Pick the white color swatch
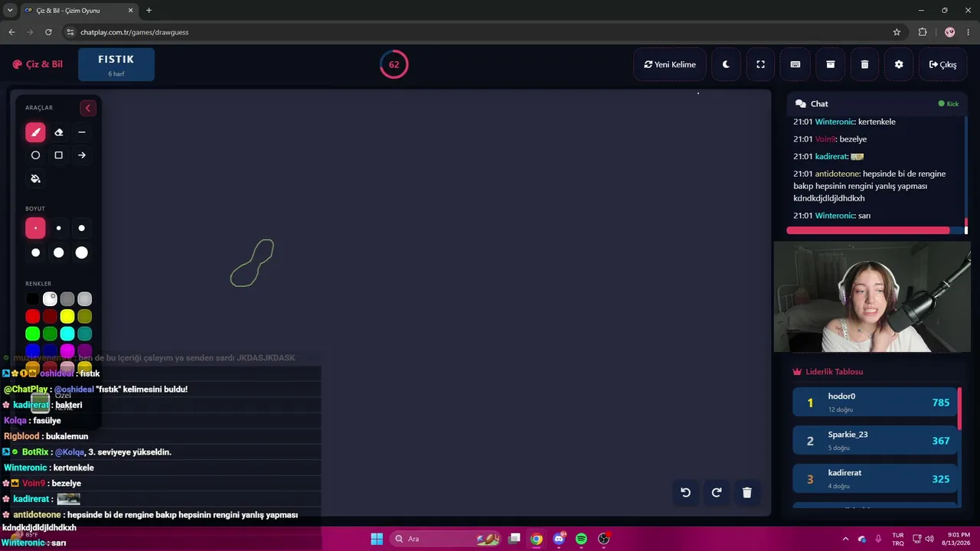This screenshot has width=980, height=551. 50,299
